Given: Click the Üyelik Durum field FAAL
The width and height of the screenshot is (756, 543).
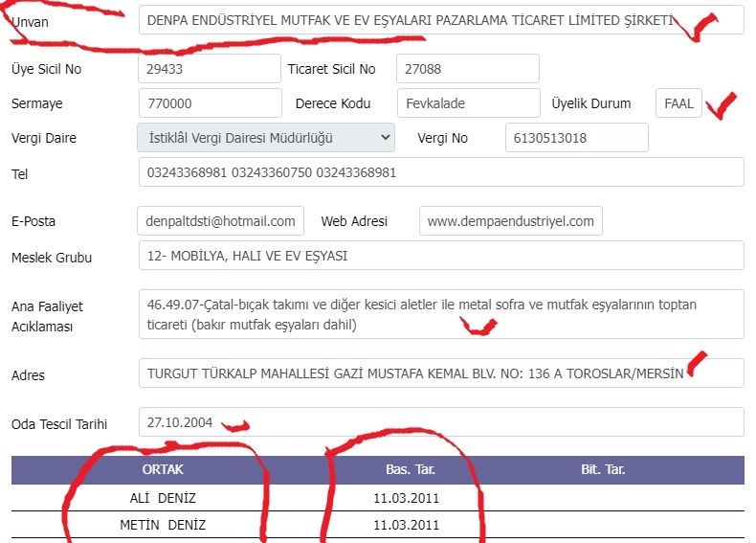Looking at the screenshot, I should pyautogui.click(x=678, y=102).
